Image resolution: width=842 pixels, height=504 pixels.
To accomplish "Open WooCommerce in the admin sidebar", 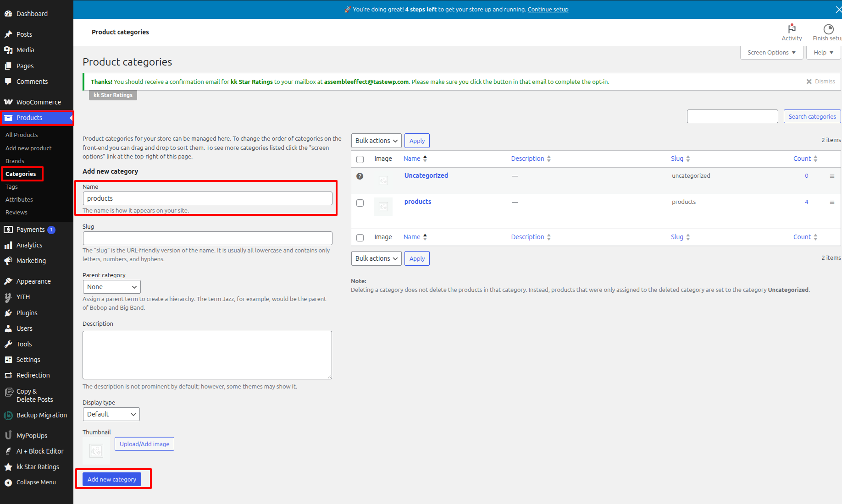I will 38,102.
